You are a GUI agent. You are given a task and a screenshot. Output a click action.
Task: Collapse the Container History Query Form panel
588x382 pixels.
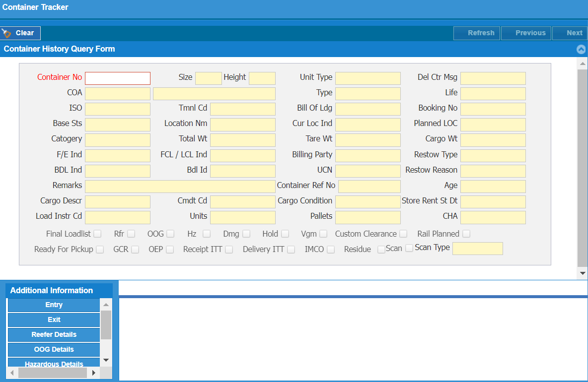pyautogui.click(x=581, y=49)
